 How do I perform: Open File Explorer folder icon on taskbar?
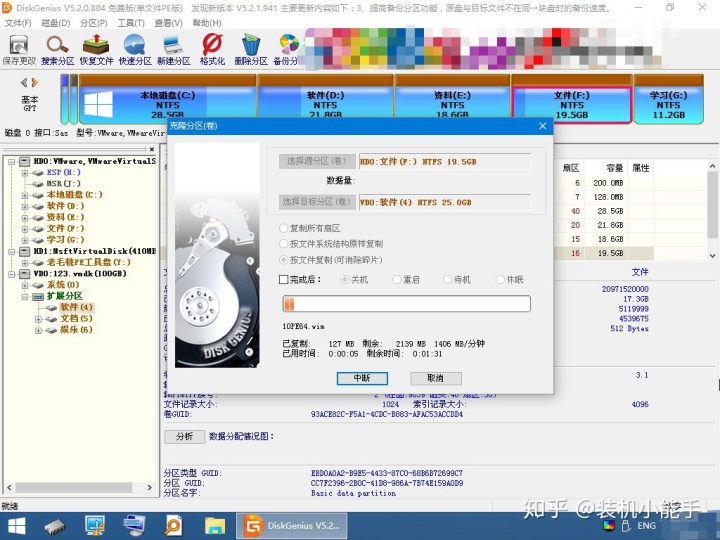coord(214,526)
